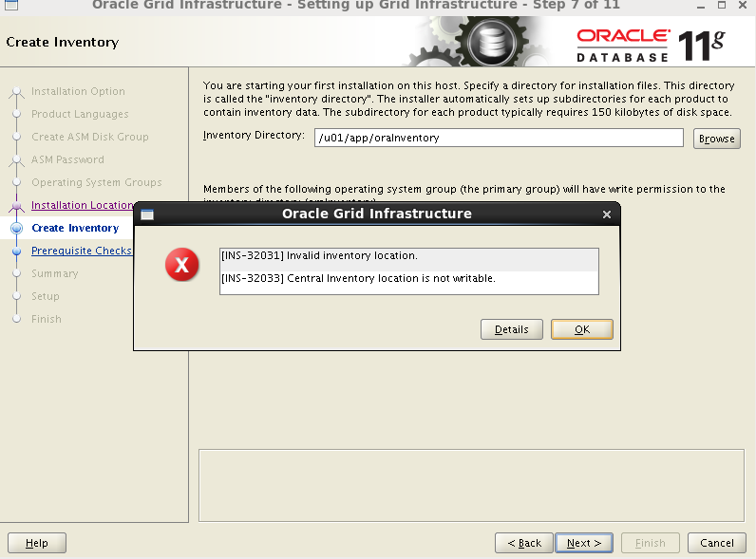Click the Finish step in the sidebar

tap(47, 319)
